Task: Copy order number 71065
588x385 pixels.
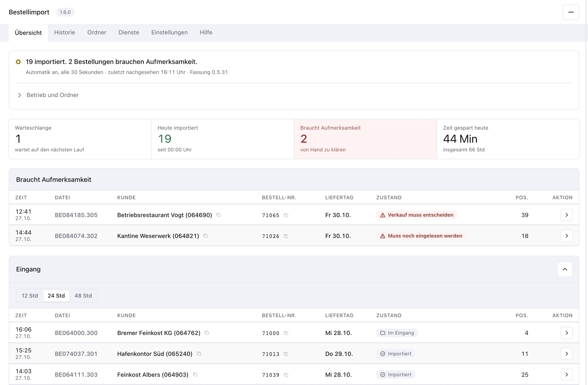Action: [286, 215]
